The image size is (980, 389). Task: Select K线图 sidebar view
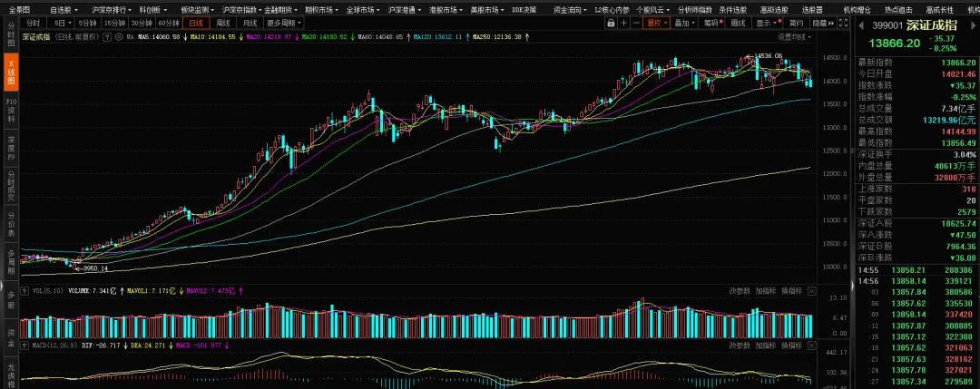pos(11,71)
